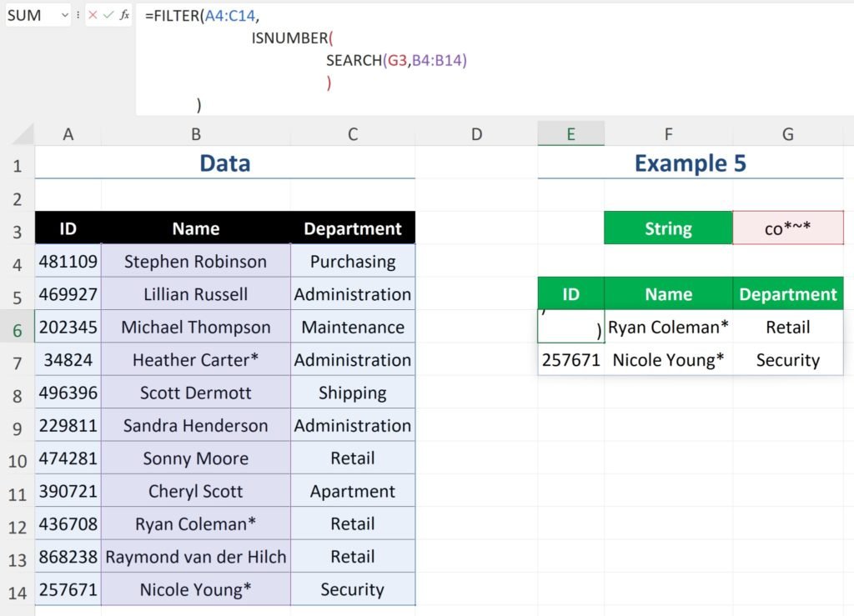
Task: Select column G header
Action: (787, 134)
